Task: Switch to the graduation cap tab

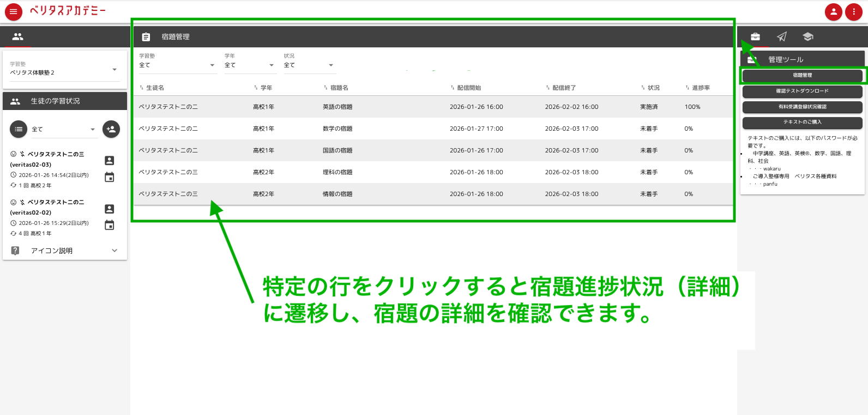Action: click(808, 36)
